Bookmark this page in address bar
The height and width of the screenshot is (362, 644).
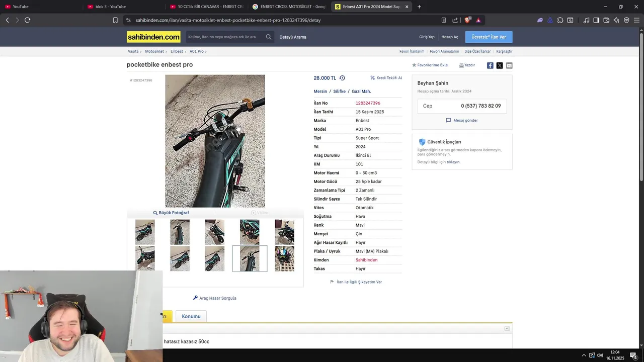tap(115, 20)
